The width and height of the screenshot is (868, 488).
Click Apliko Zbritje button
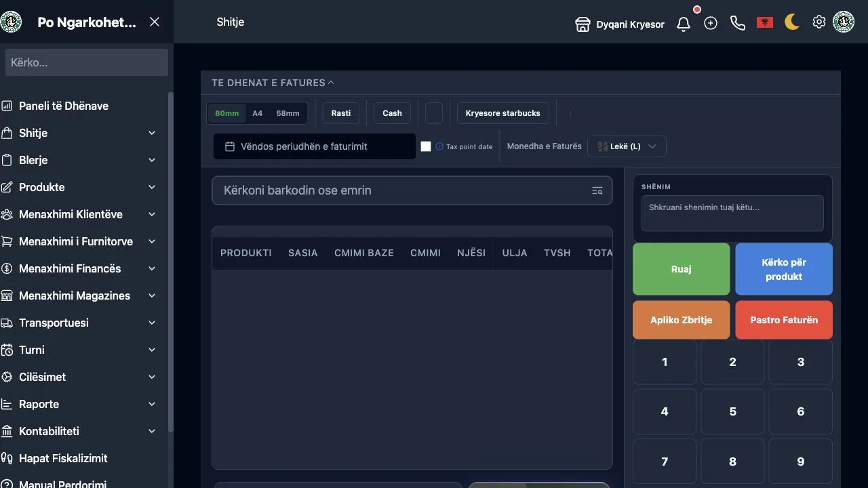tap(682, 320)
